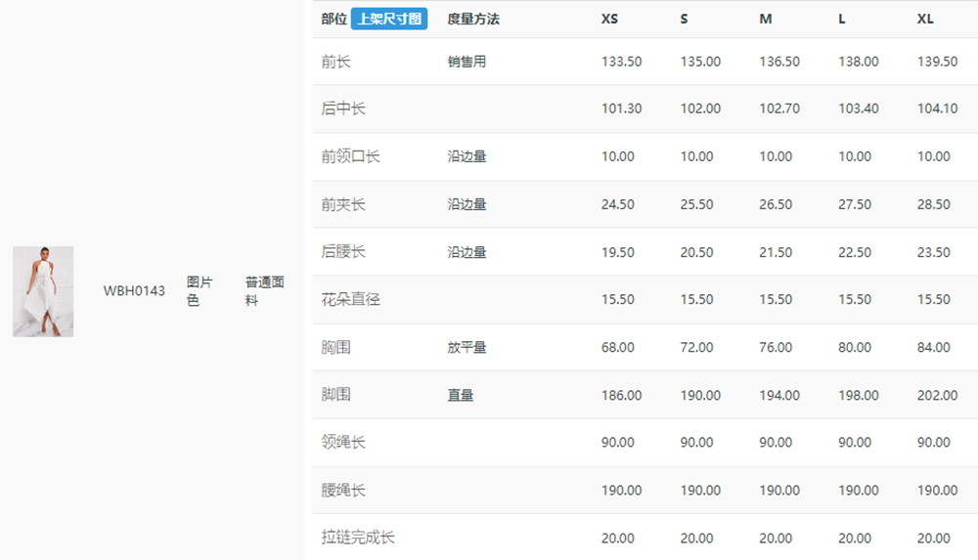The height and width of the screenshot is (560, 978).
Task: Select the 80.00 value for 胸围 L
Action: 855,347
